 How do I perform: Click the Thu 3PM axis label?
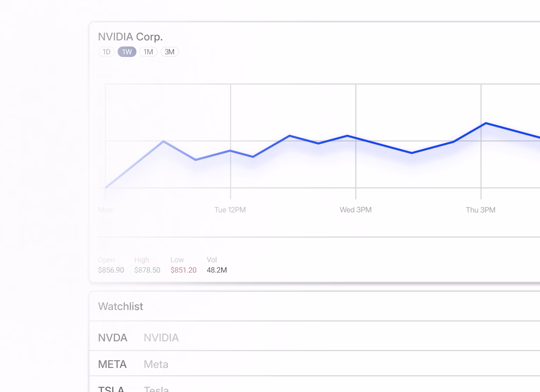tap(481, 210)
